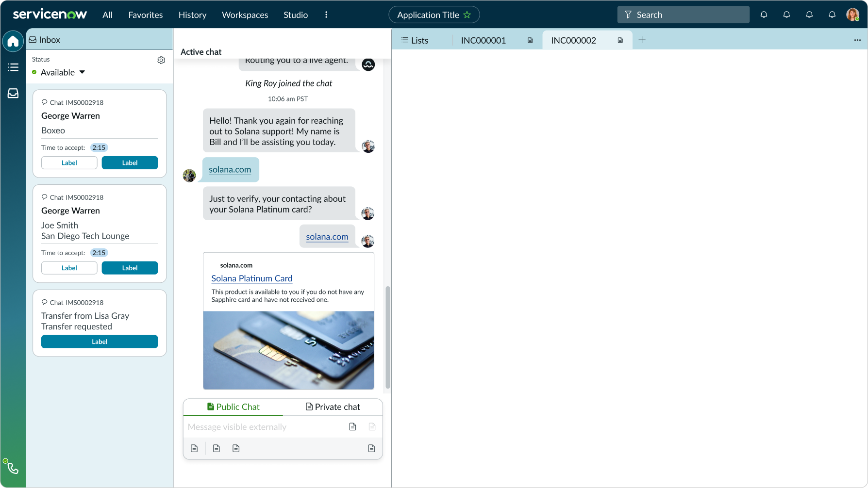Image resolution: width=868 pixels, height=488 pixels.
Task: Open the All menu
Action: (x=108, y=15)
